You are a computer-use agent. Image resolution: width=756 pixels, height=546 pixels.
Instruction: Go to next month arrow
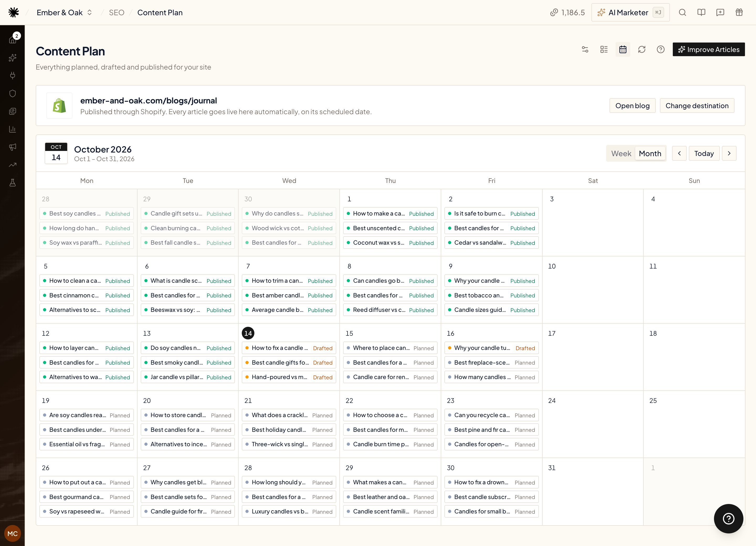pyautogui.click(x=729, y=153)
